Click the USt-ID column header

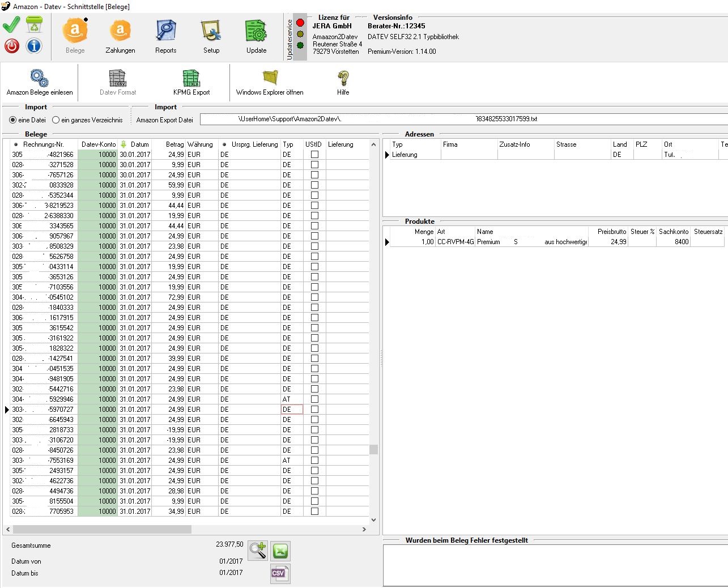pyautogui.click(x=314, y=144)
